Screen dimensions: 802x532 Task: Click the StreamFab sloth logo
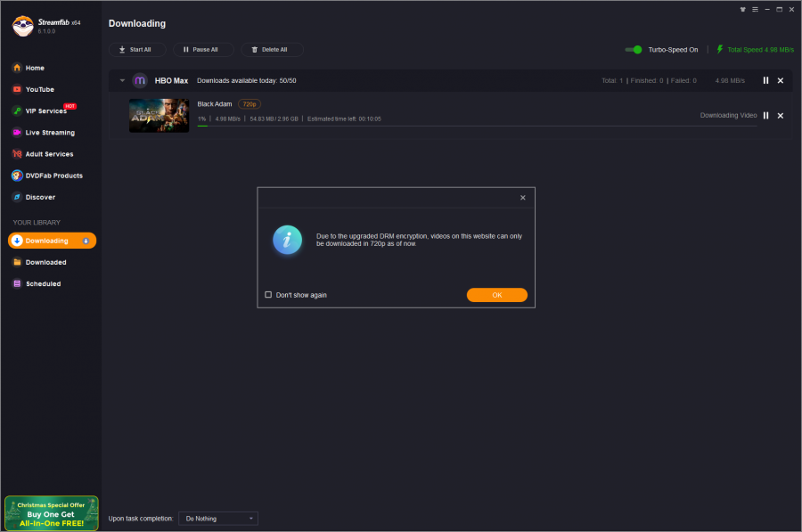point(23,26)
